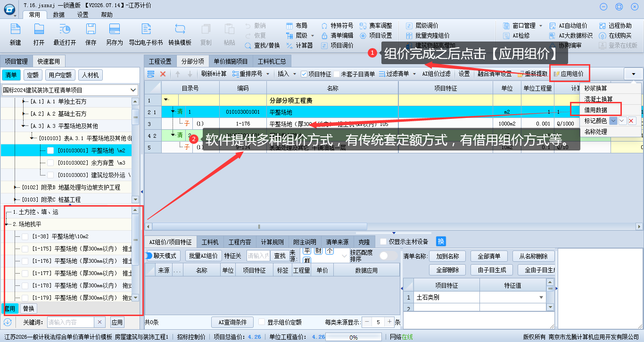
Task: Open 查找/替换 find and replace
Action: [x=263, y=46]
